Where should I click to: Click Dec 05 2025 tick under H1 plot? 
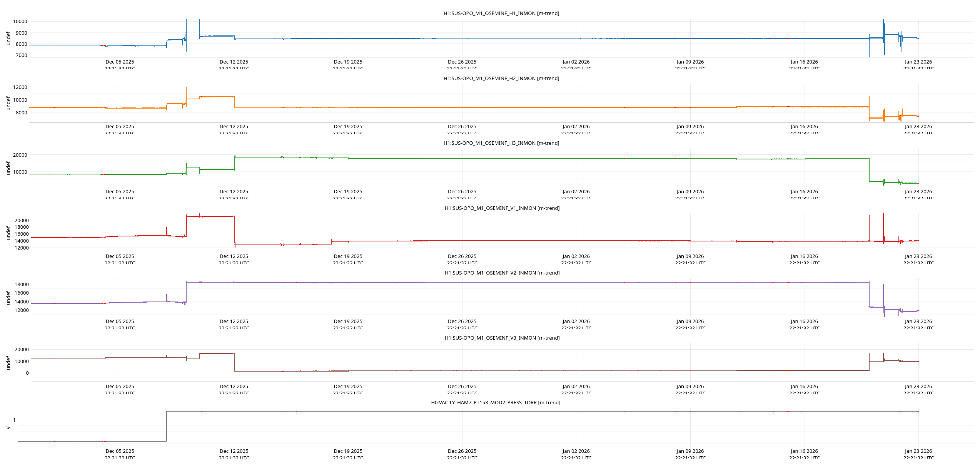120,62
